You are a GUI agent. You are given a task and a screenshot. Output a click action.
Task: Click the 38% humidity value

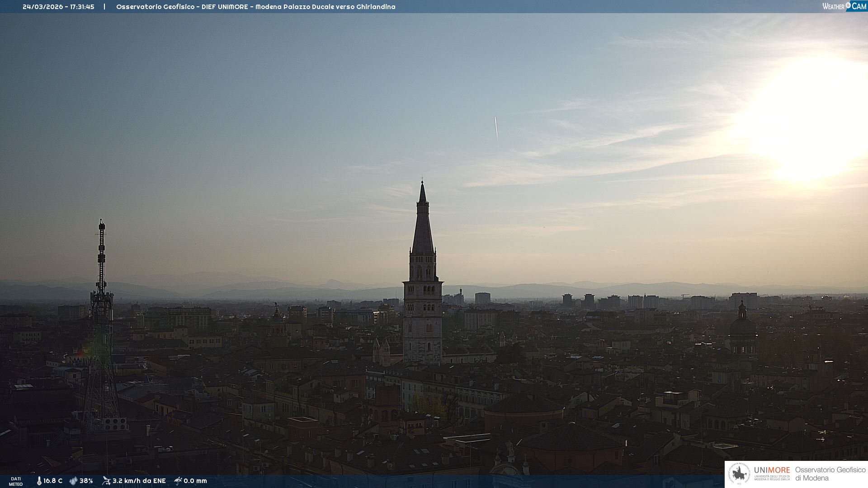pos(86,481)
